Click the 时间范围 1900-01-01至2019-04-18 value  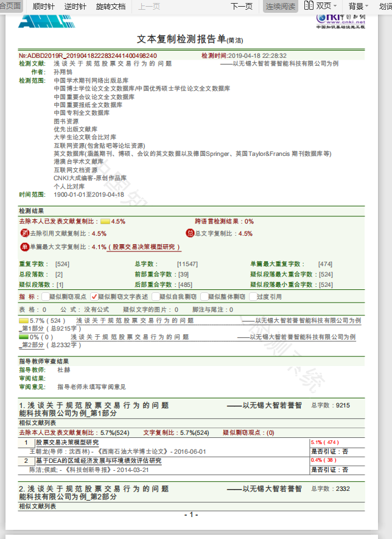point(89,194)
